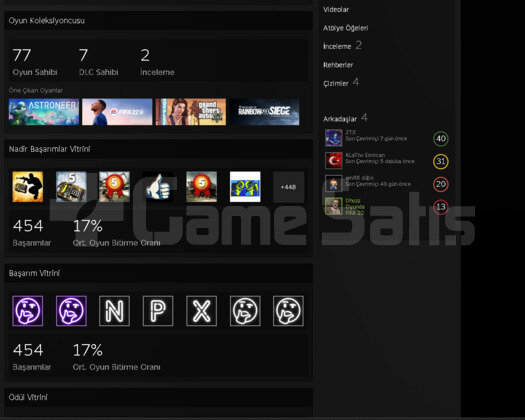Click '454 Başarımlar' in rare achievements showcase
Image resolution: width=525 pixels, height=420 pixels.
pos(32,233)
